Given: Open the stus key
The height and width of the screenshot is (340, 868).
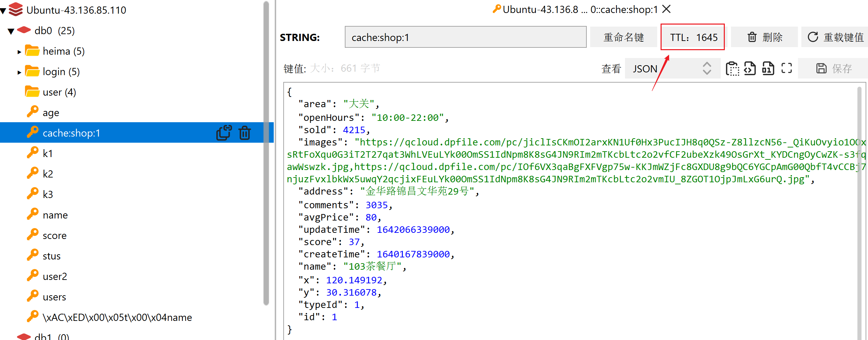Looking at the screenshot, I should 52,256.
